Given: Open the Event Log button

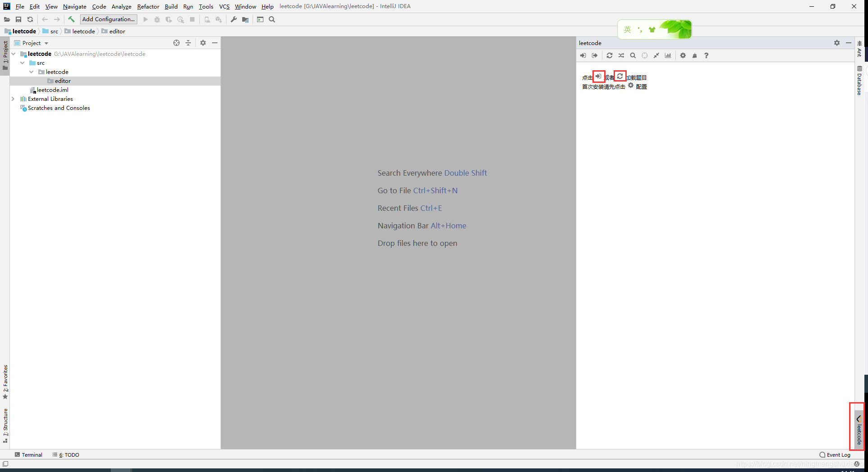Looking at the screenshot, I should point(835,455).
